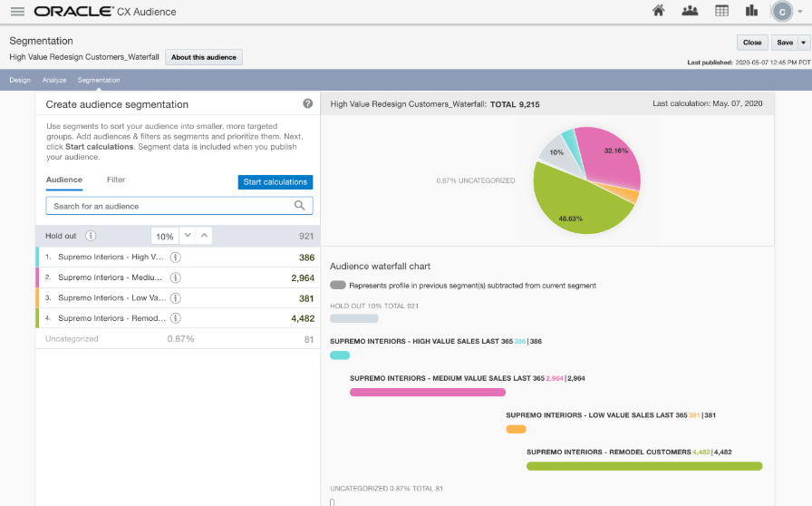This screenshot has height=506, width=812.
Task: Click Last calculation May. 07, 2020 text
Action: (708, 103)
